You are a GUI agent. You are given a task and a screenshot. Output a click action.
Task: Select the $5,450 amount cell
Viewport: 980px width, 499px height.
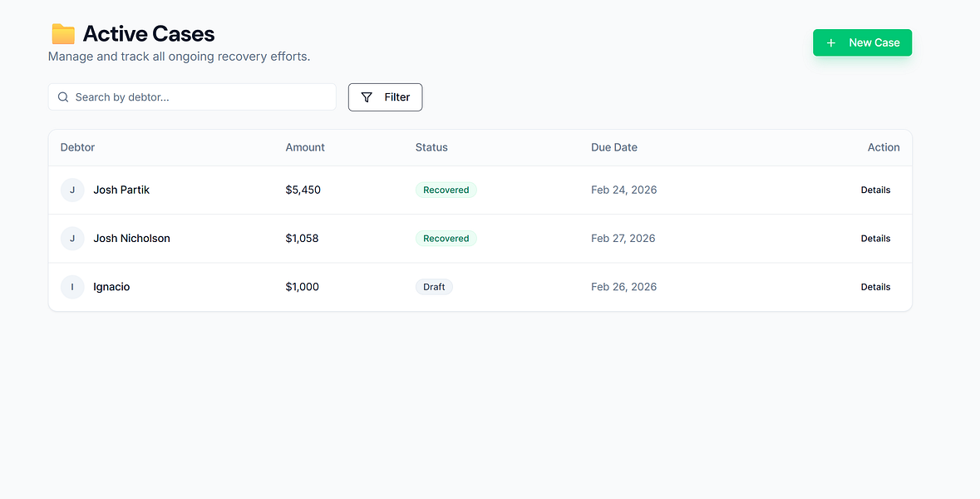pyautogui.click(x=303, y=190)
